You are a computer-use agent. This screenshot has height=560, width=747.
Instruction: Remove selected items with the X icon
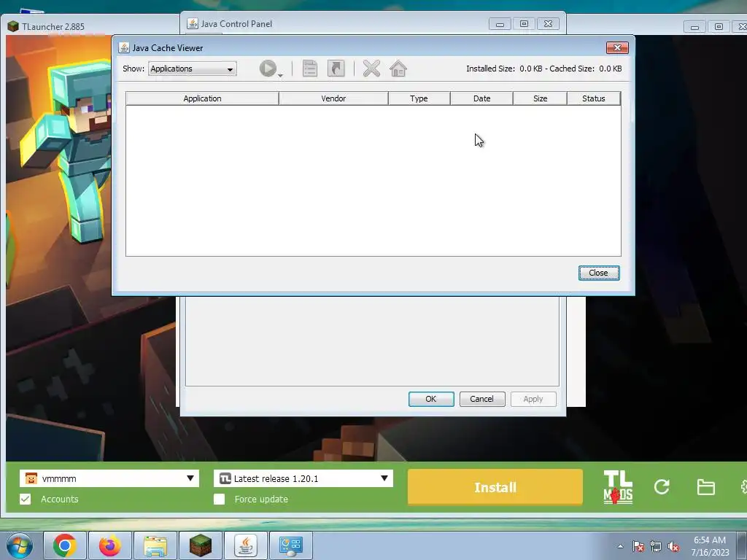pyautogui.click(x=371, y=69)
